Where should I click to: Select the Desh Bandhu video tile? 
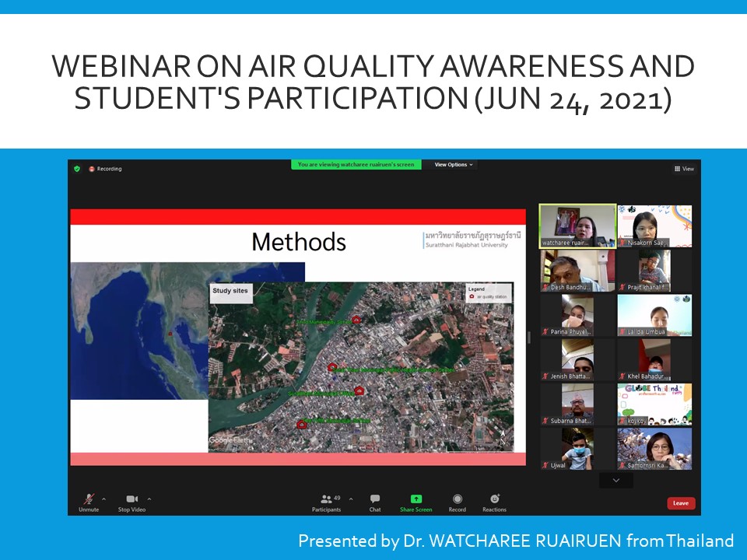coord(577,271)
